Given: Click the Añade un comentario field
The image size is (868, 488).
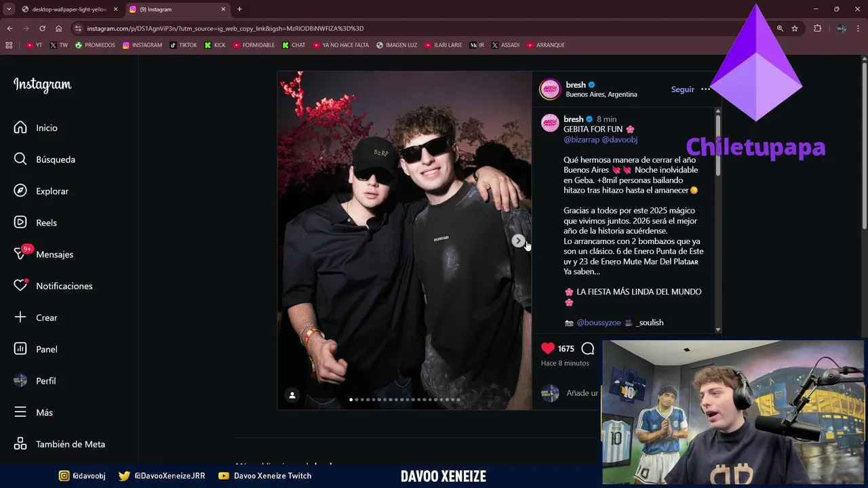Looking at the screenshot, I should [x=582, y=393].
